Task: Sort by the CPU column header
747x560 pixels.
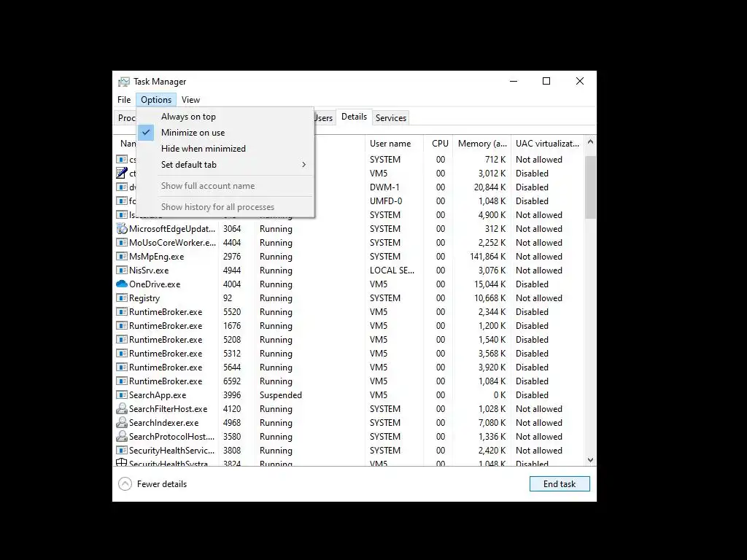Action: click(438, 144)
